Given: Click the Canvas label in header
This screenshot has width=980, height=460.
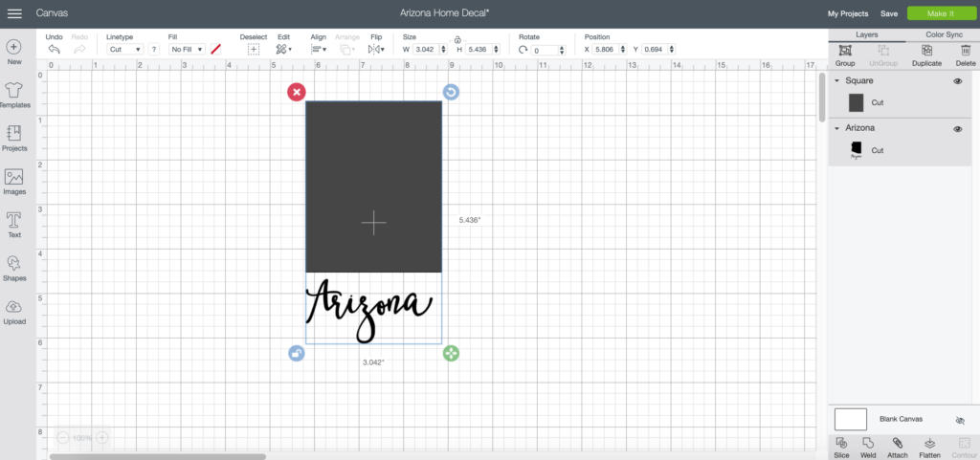Looking at the screenshot, I should click(52, 13).
